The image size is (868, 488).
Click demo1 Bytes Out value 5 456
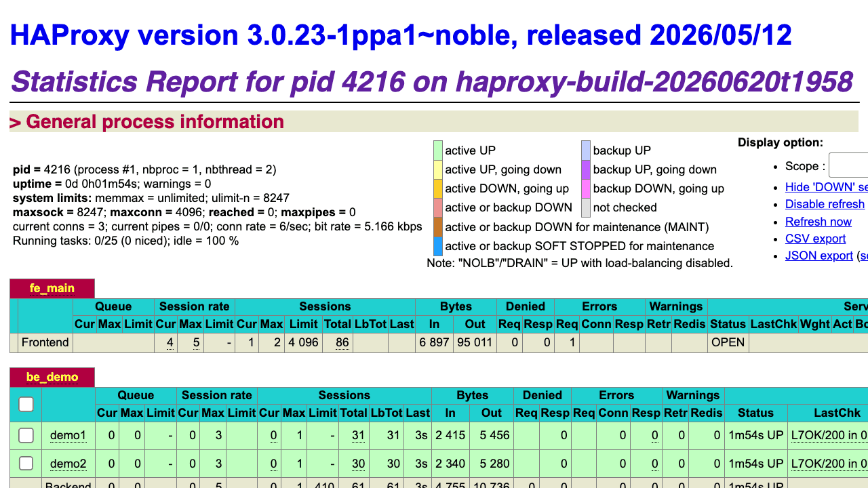click(493, 436)
